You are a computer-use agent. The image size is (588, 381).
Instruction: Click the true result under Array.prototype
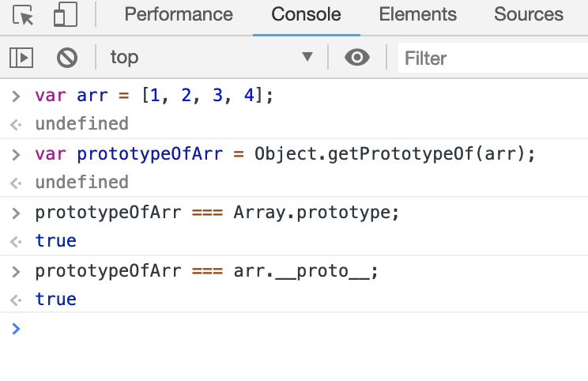pyautogui.click(x=56, y=240)
